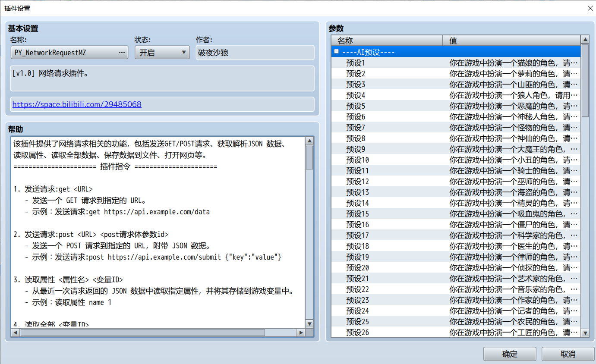This screenshot has height=364, width=596.
Task: Cancel with the 取消 button
Action: click(568, 354)
